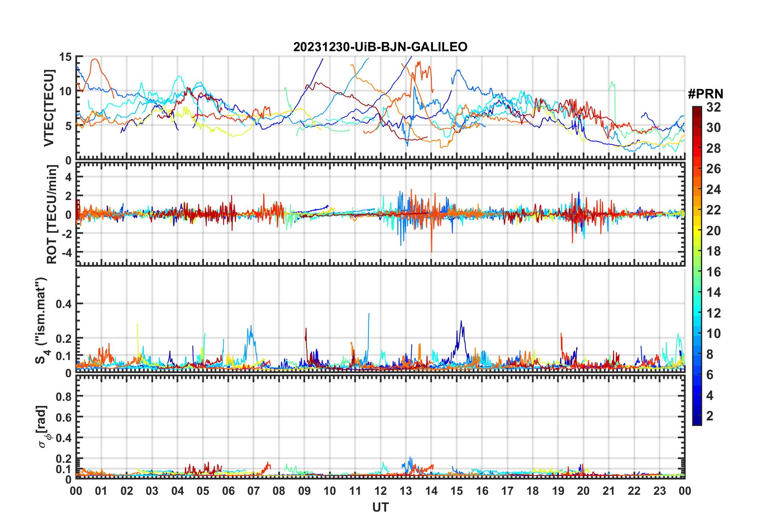Image resolution: width=761 pixels, height=532 pixels.
Task: Select the "0.8" tick on the σφ axis
Action: 64,396
